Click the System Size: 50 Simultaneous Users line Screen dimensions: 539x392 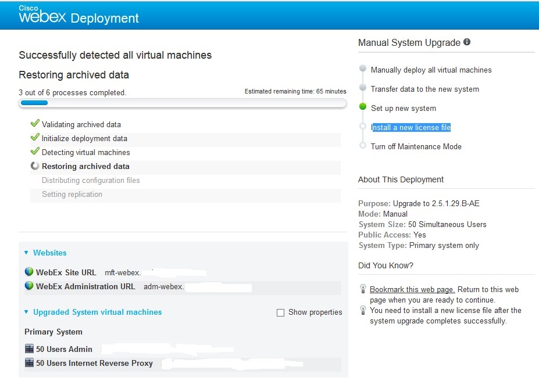(x=423, y=225)
